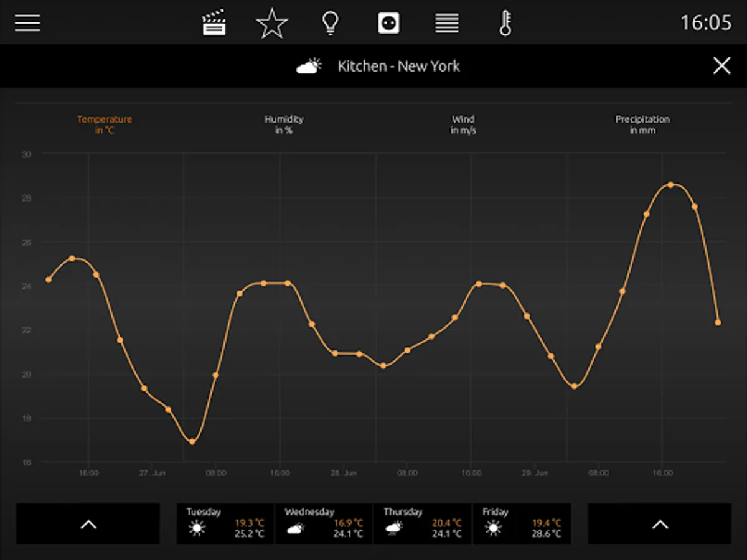Click Tuesday's low 19.3 °C value
747x560 pixels.
(x=249, y=523)
